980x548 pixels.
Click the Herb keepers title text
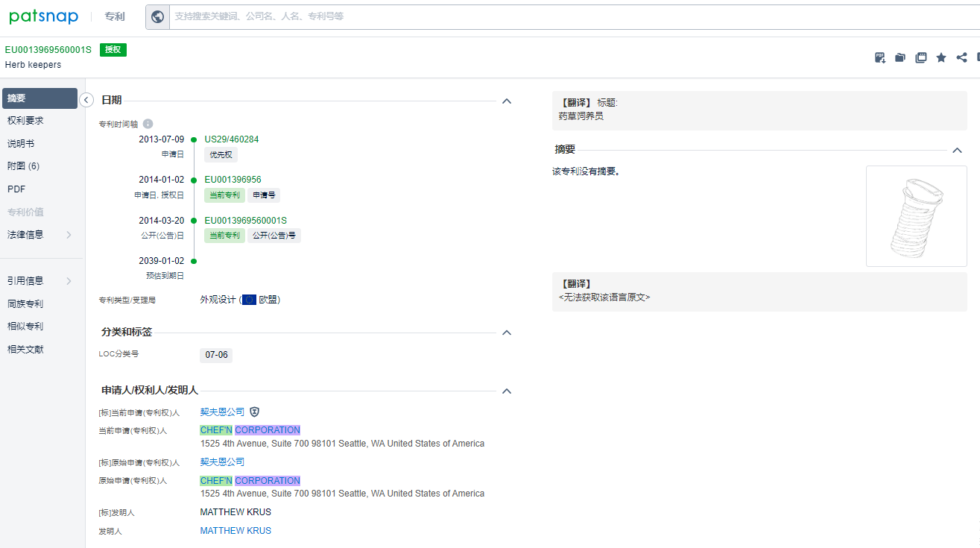[x=34, y=65]
